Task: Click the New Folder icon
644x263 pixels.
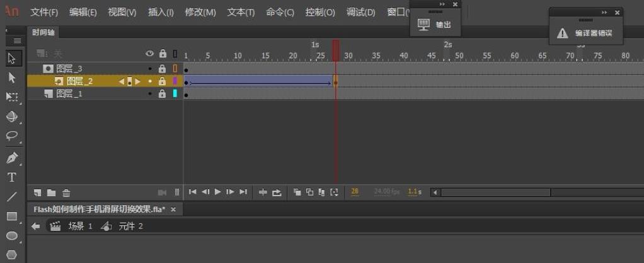Action: click(x=51, y=192)
